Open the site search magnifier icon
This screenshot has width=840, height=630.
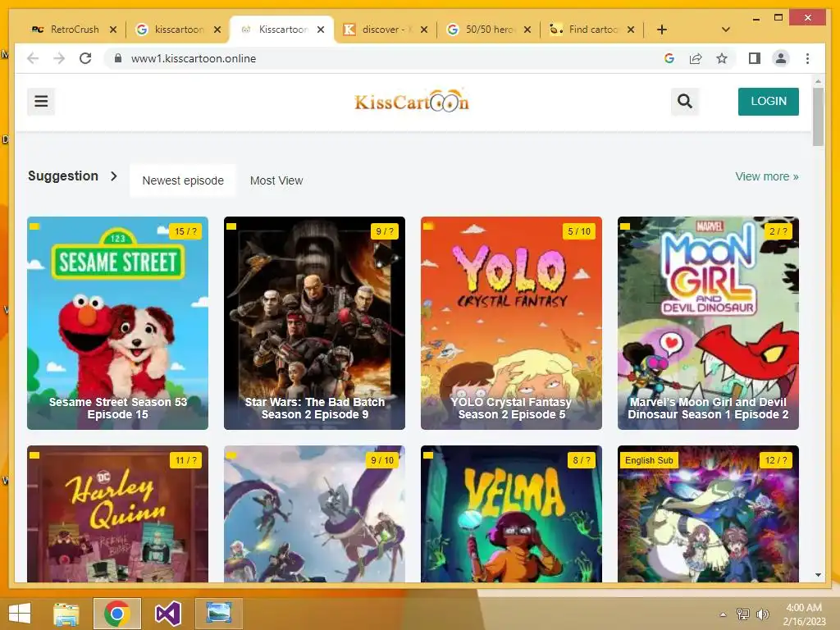685,101
